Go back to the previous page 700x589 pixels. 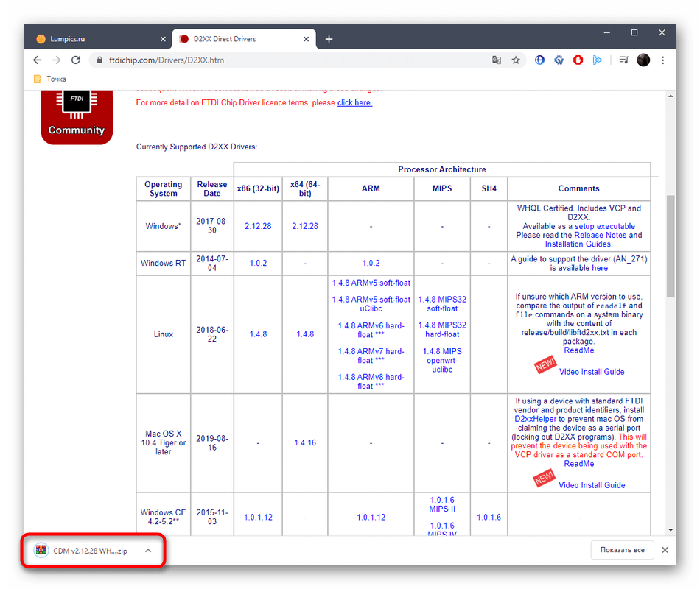coord(38,60)
